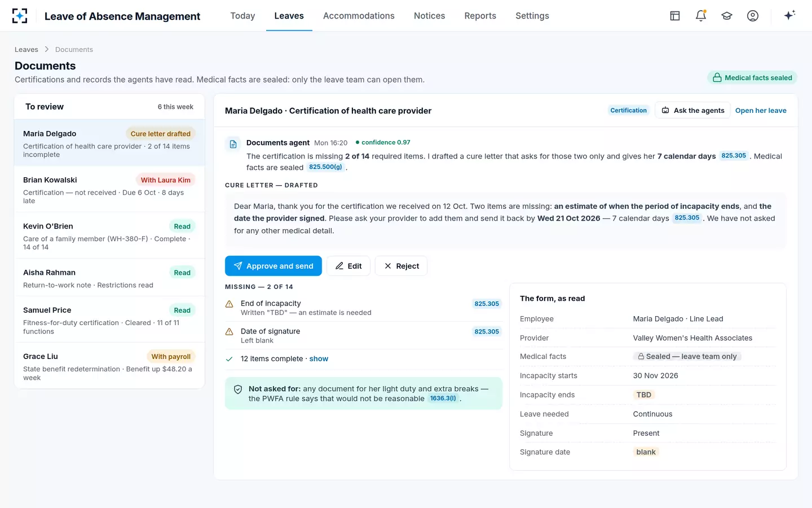Open the Reports tab
The width and height of the screenshot is (812, 508).
pyautogui.click(x=480, y=16)
